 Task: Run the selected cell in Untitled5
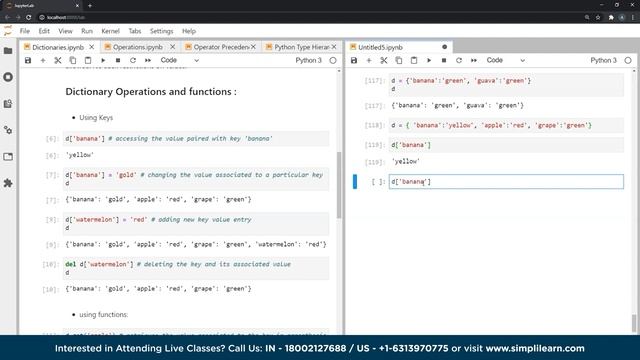point(429,60)
